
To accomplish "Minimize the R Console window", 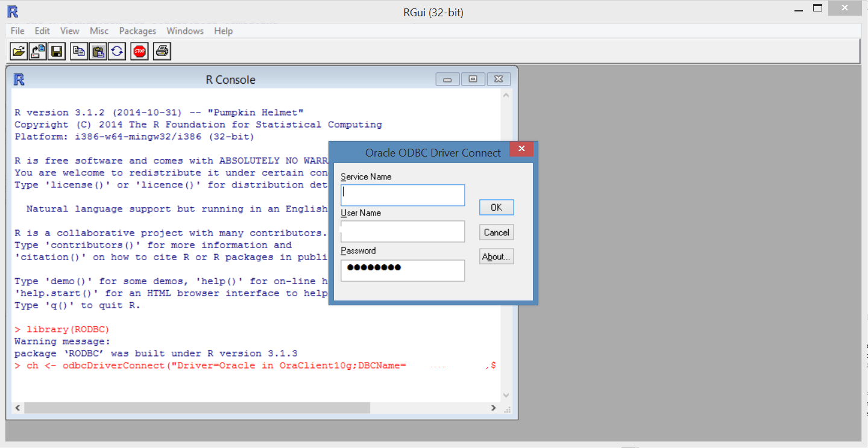I will coord(447,79).
